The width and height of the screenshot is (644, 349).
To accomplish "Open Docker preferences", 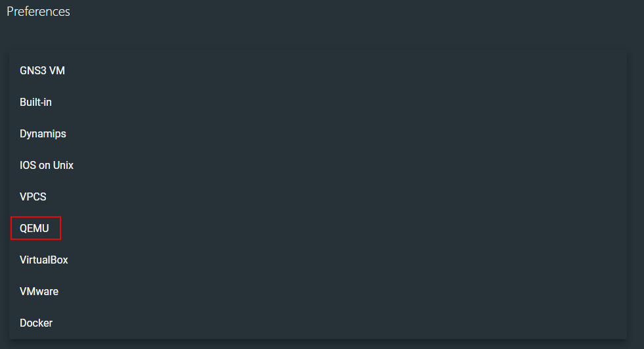I will coord(36,323).
